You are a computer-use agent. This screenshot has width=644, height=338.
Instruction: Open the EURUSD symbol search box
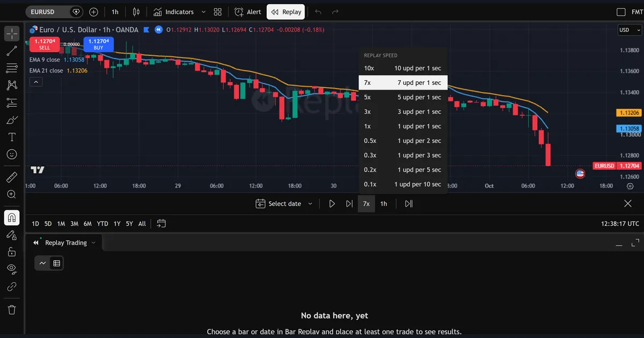pos(54,12)
